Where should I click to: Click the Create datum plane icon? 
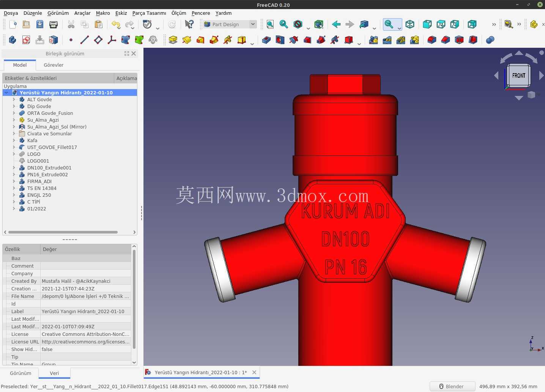(x=98, y=40)
